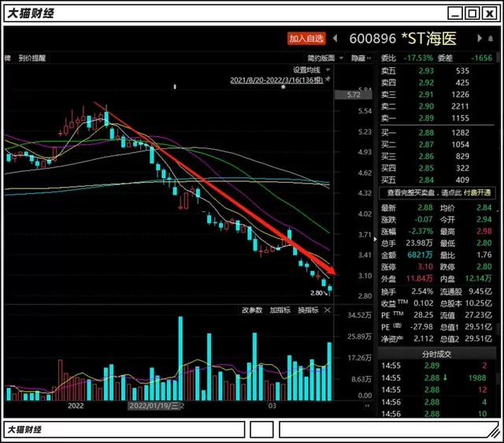Click the double-arrow icon below volume axis
The width and height of the screenshot is (504, 443).
pos(367,406)
